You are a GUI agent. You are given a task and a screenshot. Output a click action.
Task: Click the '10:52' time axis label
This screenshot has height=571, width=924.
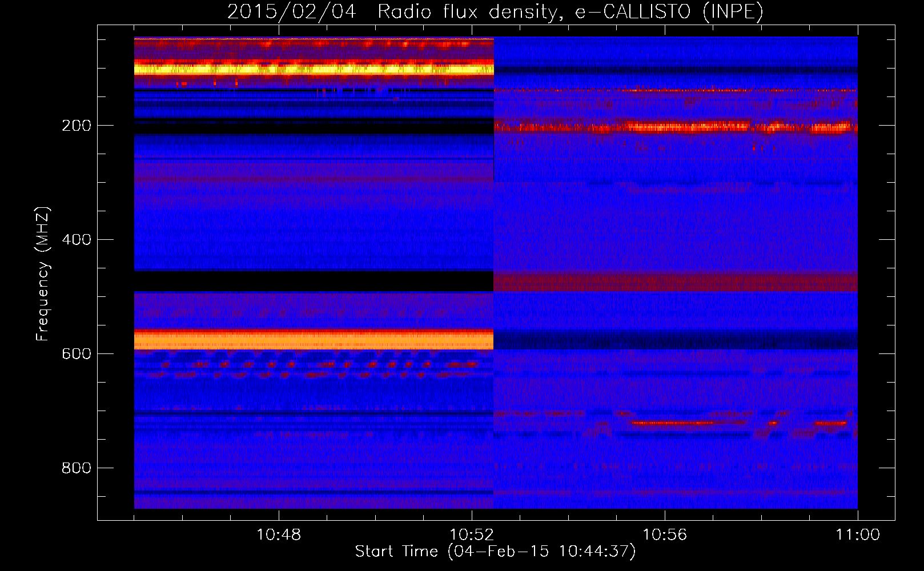pyautogui.click(x=472, y=535)
